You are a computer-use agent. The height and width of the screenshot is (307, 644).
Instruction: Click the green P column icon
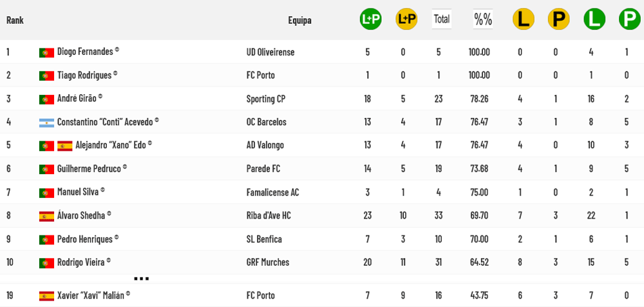click(629, 19)
